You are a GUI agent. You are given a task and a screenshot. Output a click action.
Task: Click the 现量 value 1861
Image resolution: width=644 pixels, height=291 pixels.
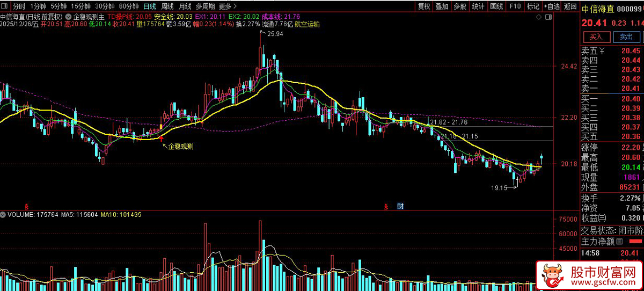(632, 177)
